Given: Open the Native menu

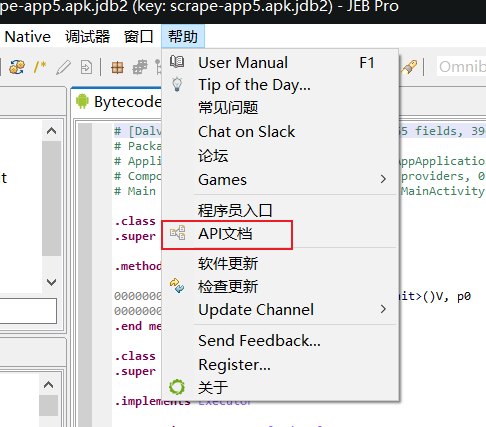Looking at the screenshot, I should tap(28, 37).
